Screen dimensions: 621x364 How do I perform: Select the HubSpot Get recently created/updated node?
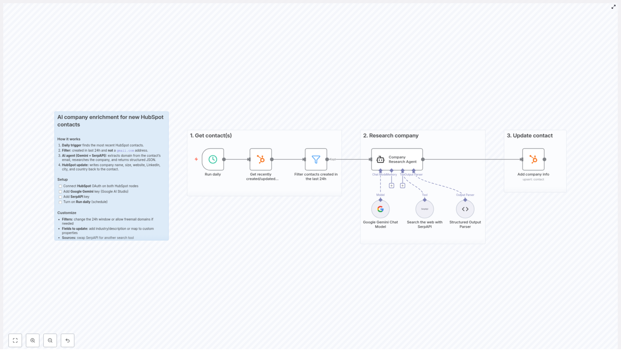(260, 159)
